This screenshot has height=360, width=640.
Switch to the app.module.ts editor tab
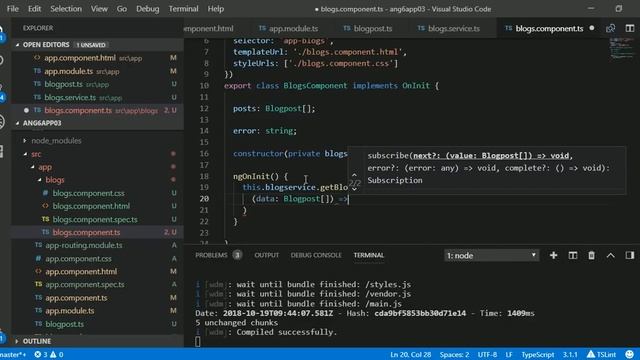(x=289, y=28)
